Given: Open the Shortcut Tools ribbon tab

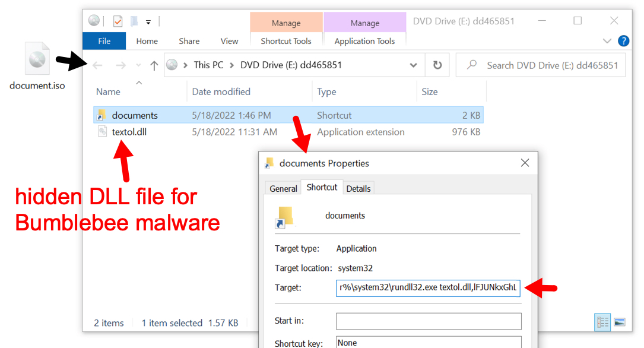Looking at the screenshot, I should [x=286, y=41].
